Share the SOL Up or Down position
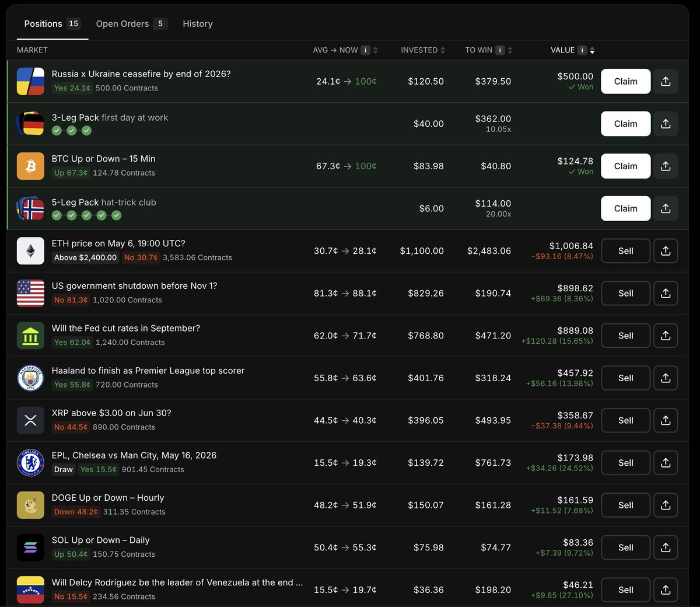Viewport: 700px width, 607px height. (666, 547)
